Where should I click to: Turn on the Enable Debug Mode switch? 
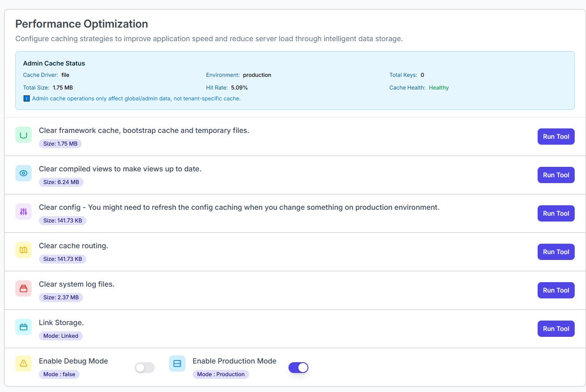point(145,368)
